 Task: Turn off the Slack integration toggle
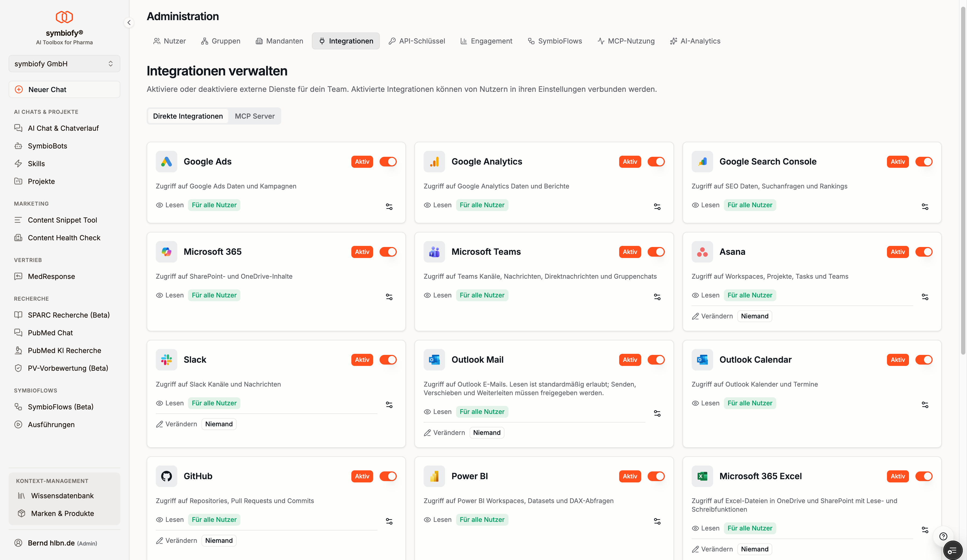pyautogui.click(x=388, y=359)
